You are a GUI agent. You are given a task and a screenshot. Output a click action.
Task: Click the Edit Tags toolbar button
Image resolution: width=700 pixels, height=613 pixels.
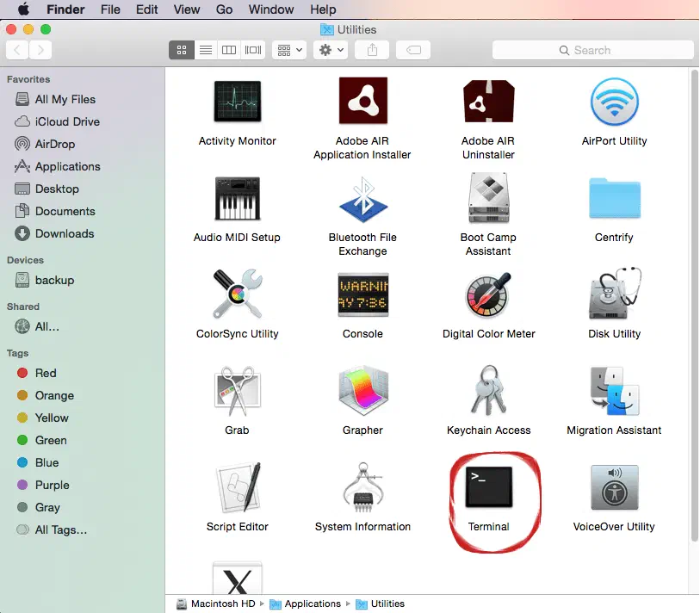click(x=413, y=50)
